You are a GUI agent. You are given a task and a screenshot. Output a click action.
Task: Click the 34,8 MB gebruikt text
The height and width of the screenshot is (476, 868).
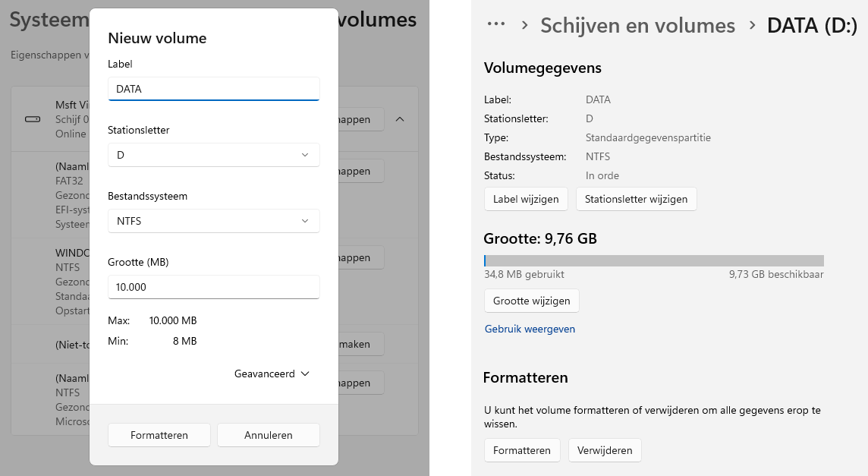524,274
